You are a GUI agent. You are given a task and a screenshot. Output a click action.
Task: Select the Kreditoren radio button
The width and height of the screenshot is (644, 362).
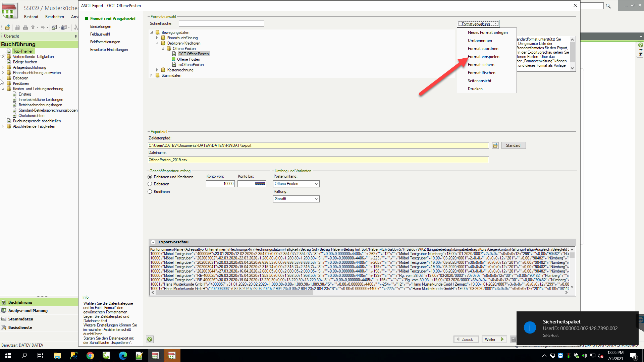coord(150,191)
